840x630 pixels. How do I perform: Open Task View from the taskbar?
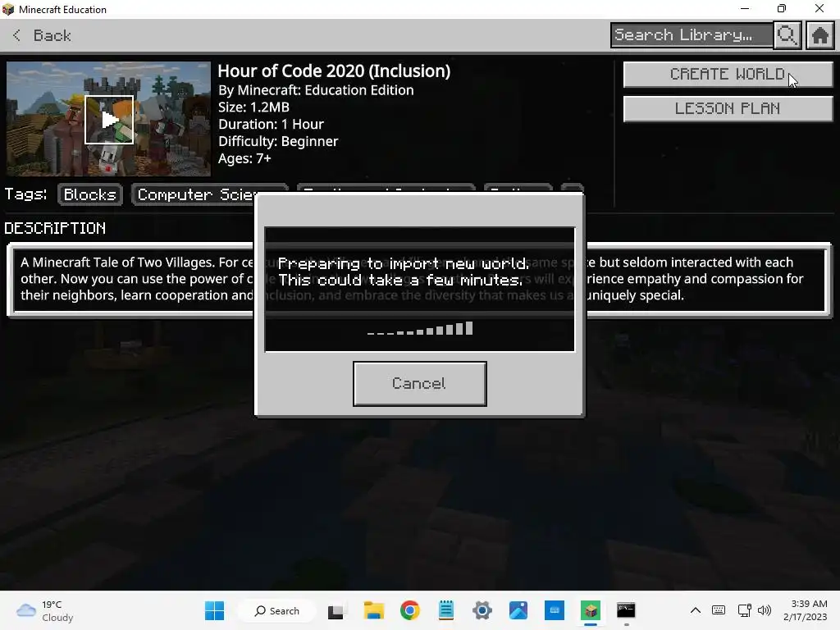coord(336,610)
